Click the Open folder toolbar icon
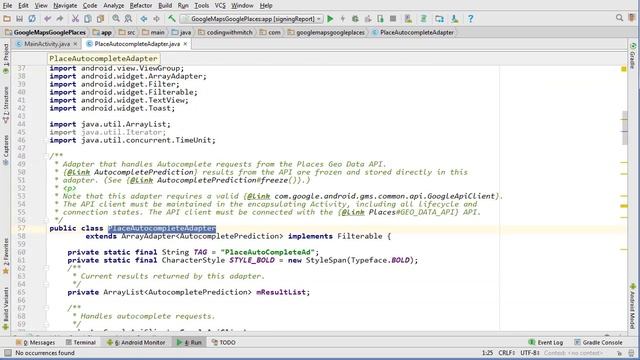The height and width of the screenshot is (360, 640). [7, 19]
